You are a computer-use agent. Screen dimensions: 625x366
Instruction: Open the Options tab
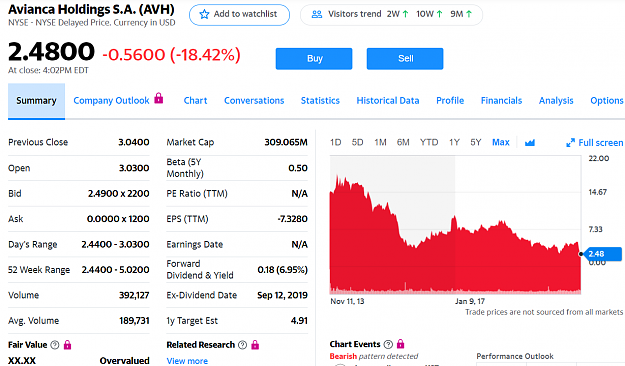[x=607, y=100]
